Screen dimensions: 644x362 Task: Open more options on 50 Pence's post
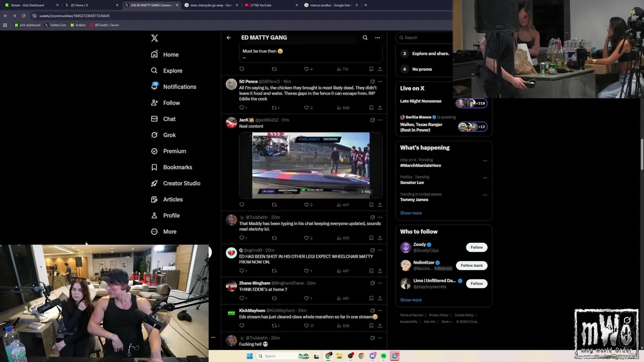(380, 81)
